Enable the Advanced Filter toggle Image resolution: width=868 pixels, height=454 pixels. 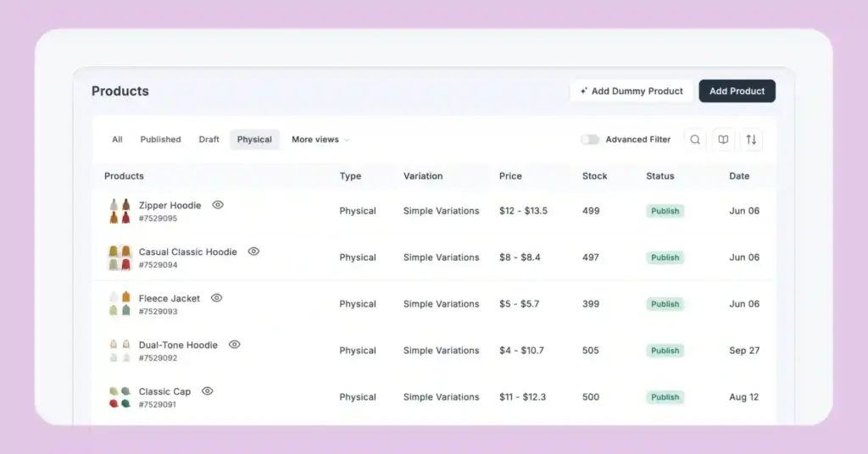click(x=590, y=140)
